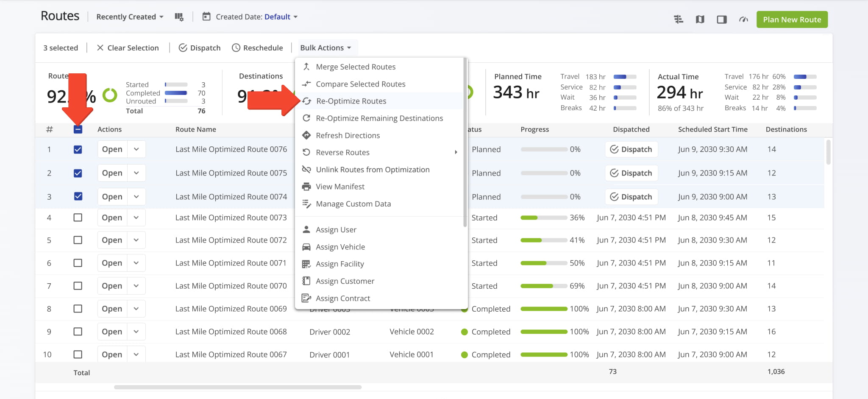
Task: Click the Plan New Route button
Action: pos(792,20)
